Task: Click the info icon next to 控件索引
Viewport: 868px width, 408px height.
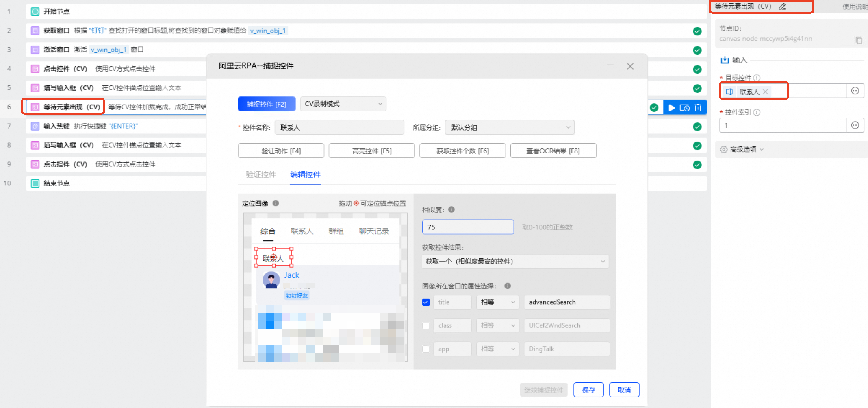Action: pyautogui.click(x=757, y=112)
